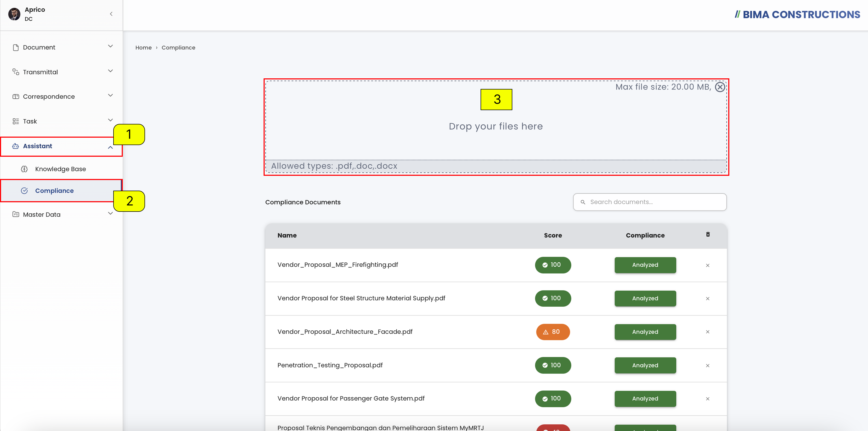
Task: Click Analyzed for Architecture Facade proposal
Action: 645,332
